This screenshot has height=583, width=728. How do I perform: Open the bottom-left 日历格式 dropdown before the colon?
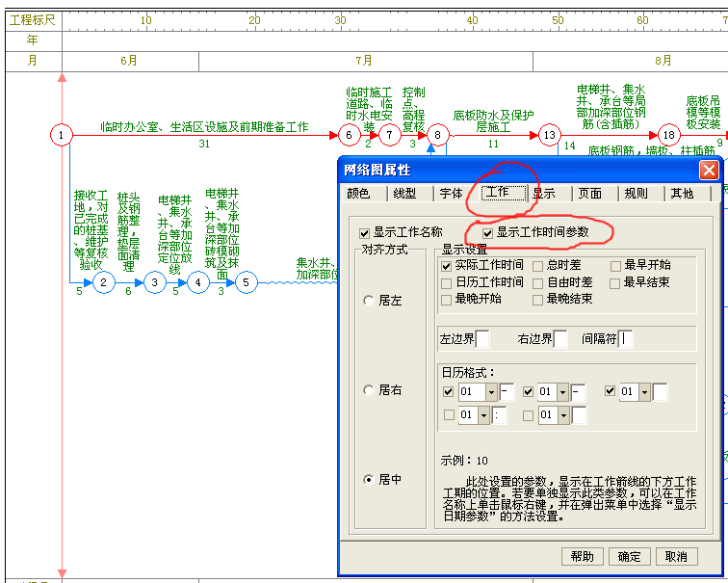pos(485,415)
